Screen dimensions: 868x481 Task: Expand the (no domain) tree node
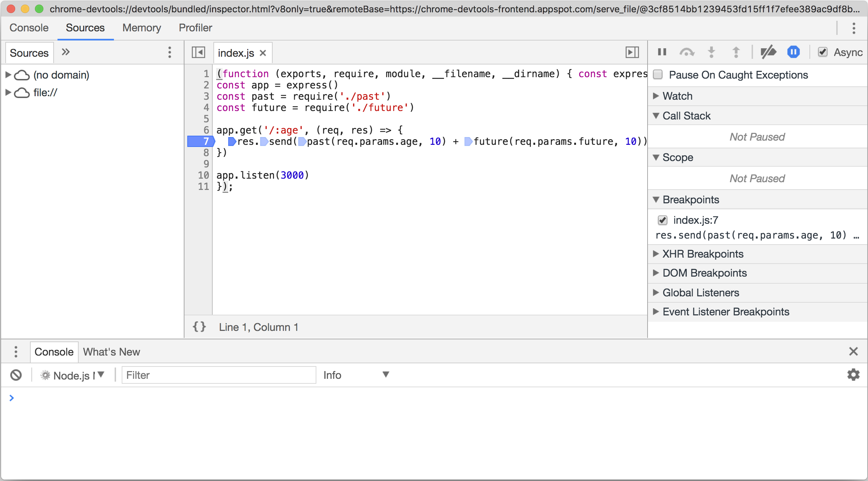[8, 75]
